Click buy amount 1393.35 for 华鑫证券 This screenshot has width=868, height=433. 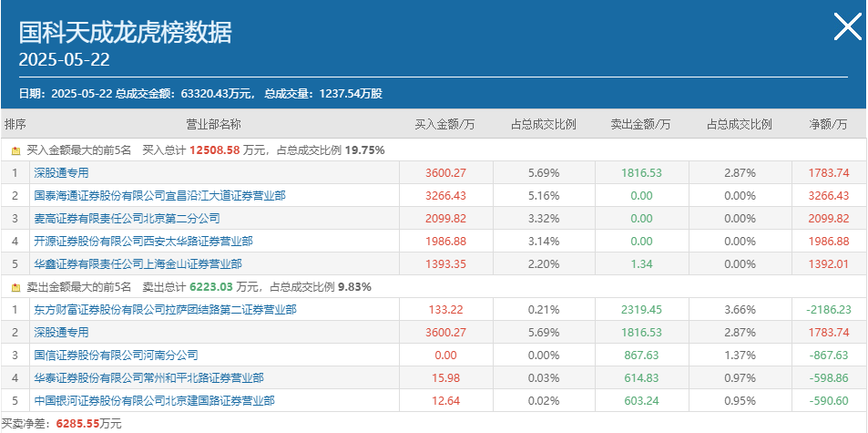(445, 264)
